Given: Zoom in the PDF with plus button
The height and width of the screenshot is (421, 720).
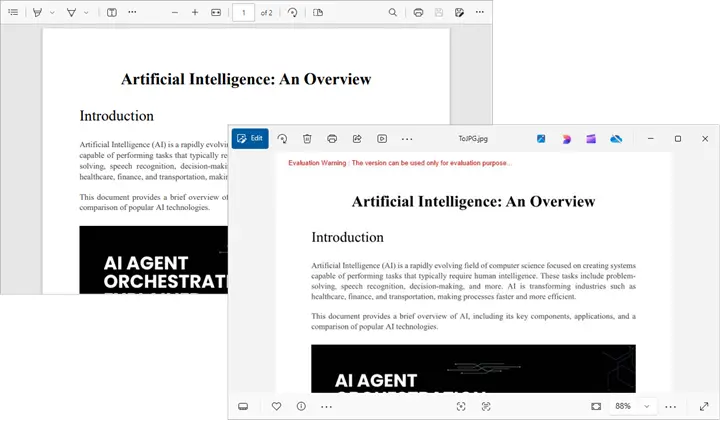Looking at the screenshot, I should (x=195, y=12).
